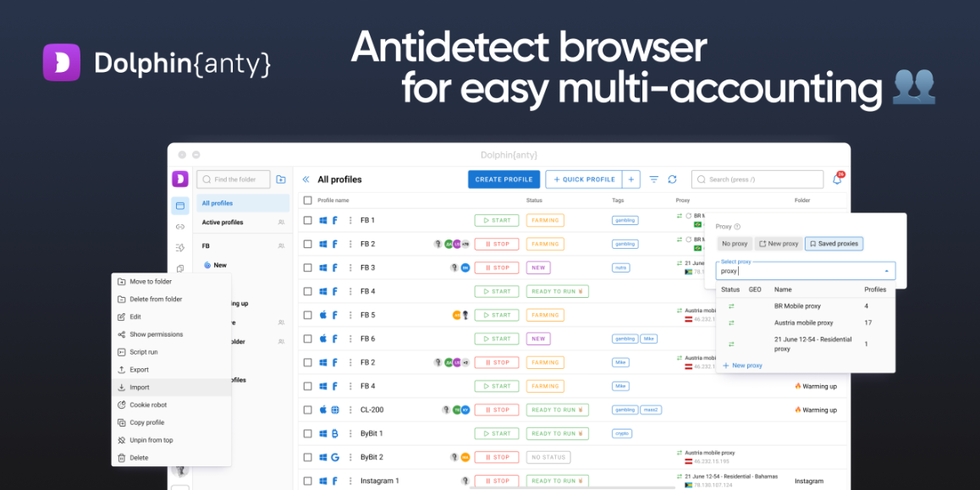Click the Google icon on ByBit 2 row

click(335, 457)
